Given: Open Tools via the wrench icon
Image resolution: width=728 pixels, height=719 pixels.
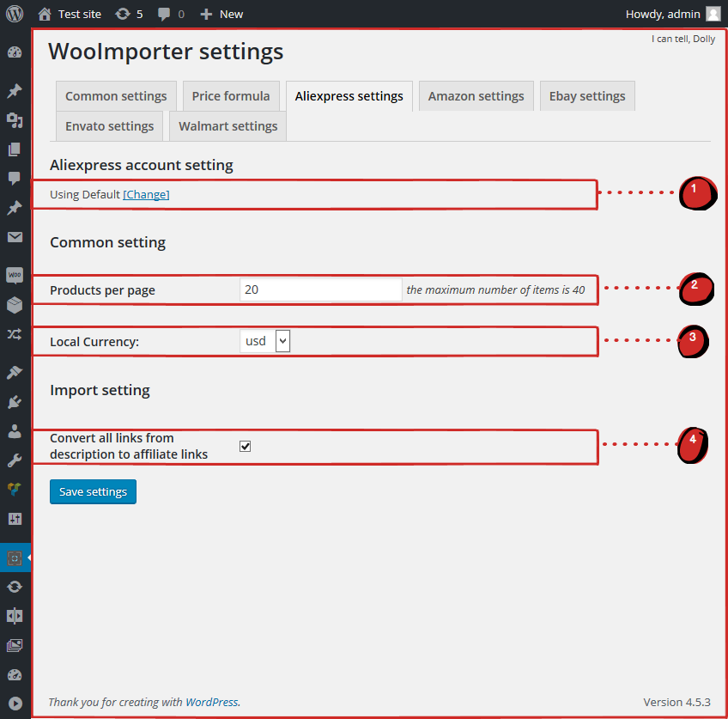Looking at the screenshot, I should click(15, 460).
